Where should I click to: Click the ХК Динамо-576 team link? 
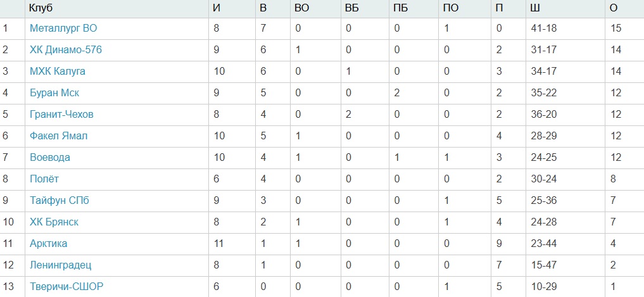click(x=66, y=50)
